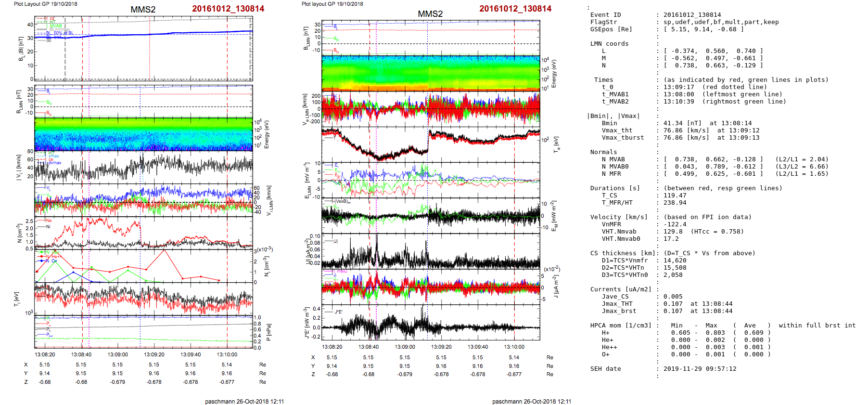The height and width of the screenshot is (405, 868).
Task: Click the right plot's energy spectrogram panel
Action: point(431,73)
